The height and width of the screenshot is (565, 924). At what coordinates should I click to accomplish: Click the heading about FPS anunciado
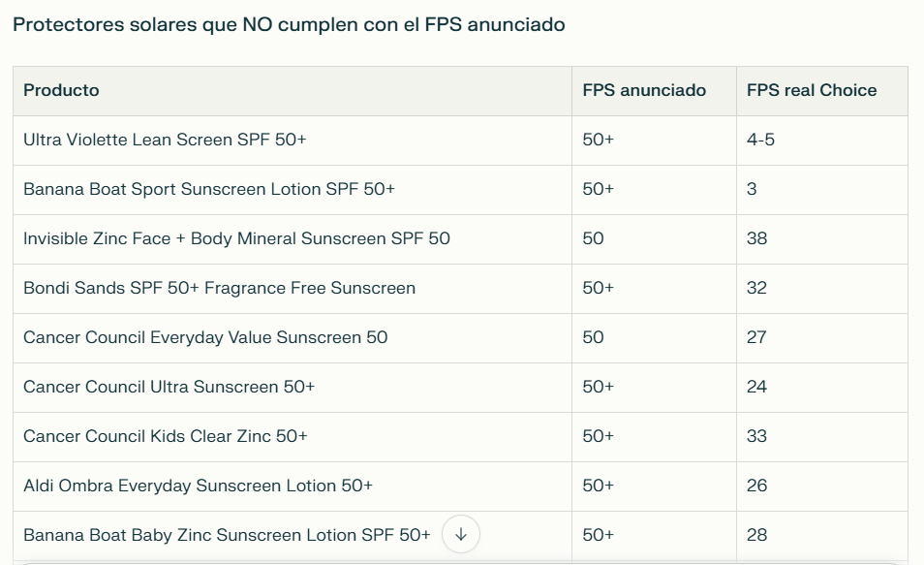click(x=289, y=25)
